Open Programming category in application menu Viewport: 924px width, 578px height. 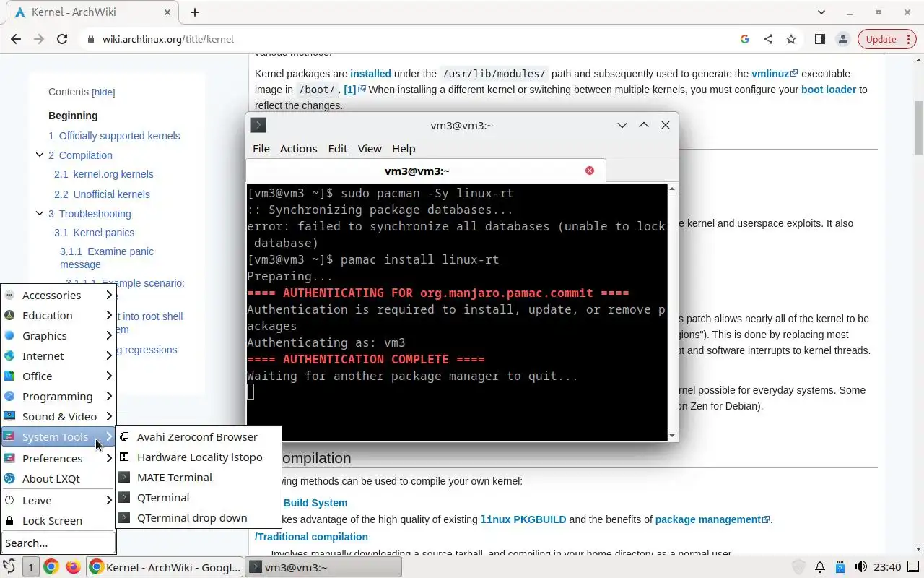click(58, 396)
